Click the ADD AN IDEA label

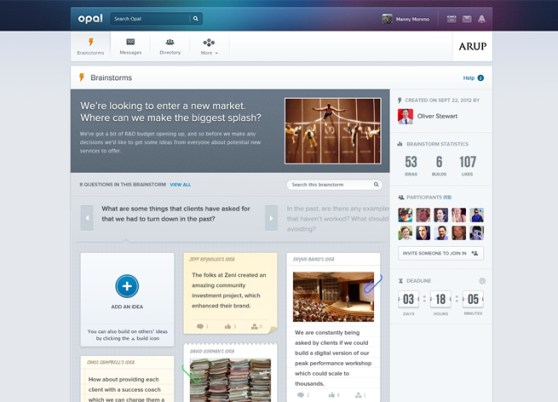pyautogui.click(x=127, y=307)
